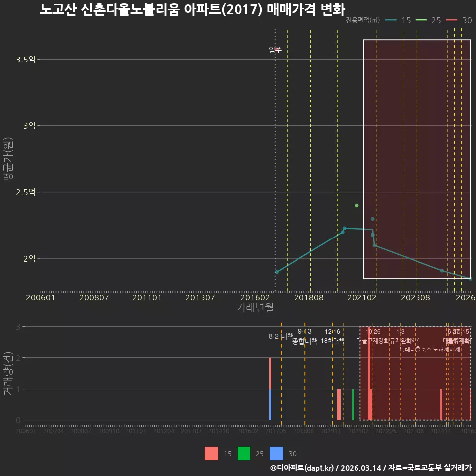The image size is (476, 476).
Task: Click the green 25㎡ line legend marker
Action: (x=421, y=20)
